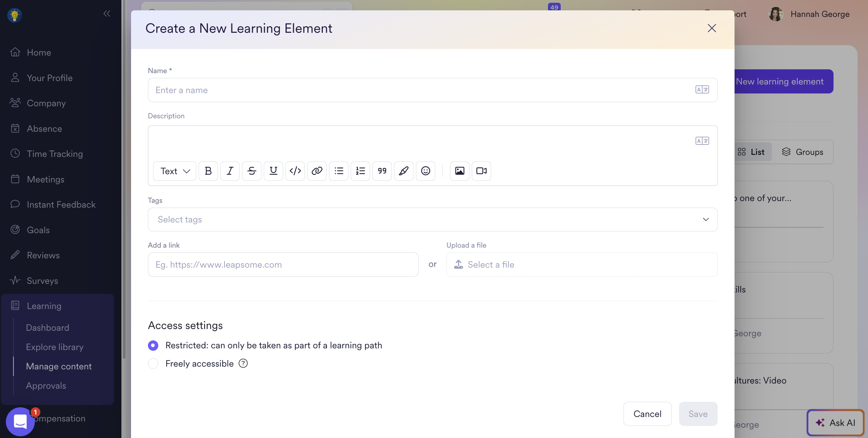Insert a hyperlink via link icon
Screen dimensions: 868x438
point(317,171)
